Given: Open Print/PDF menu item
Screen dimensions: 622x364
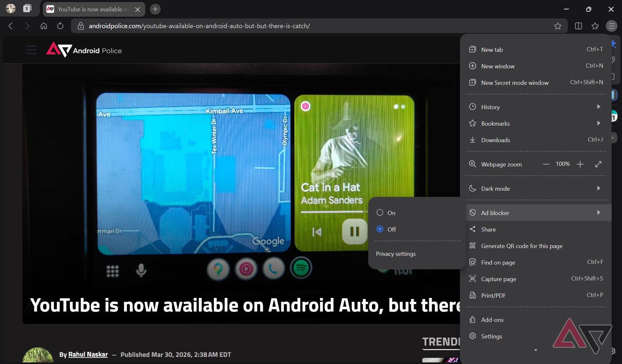Looking at the screenshot, I should coord(536,295).
